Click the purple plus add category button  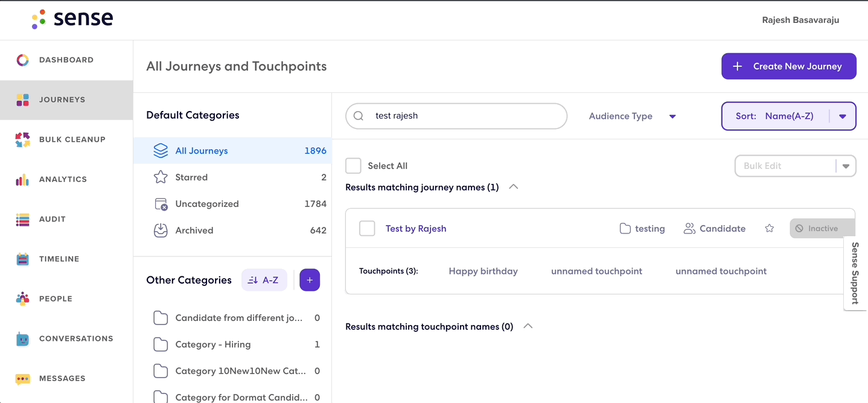(x=310, y=280)
